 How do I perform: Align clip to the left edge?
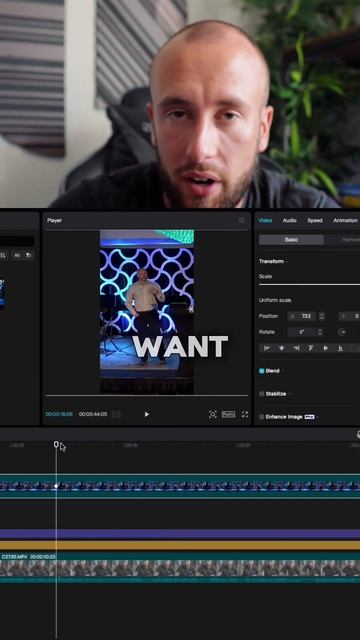tap(267, 348)
